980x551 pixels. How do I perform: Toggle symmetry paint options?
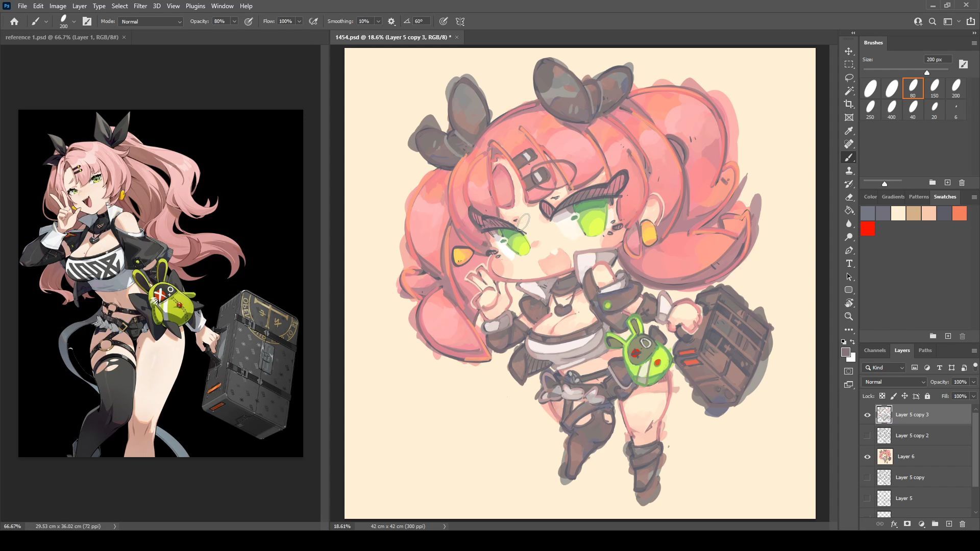(460, 21)
